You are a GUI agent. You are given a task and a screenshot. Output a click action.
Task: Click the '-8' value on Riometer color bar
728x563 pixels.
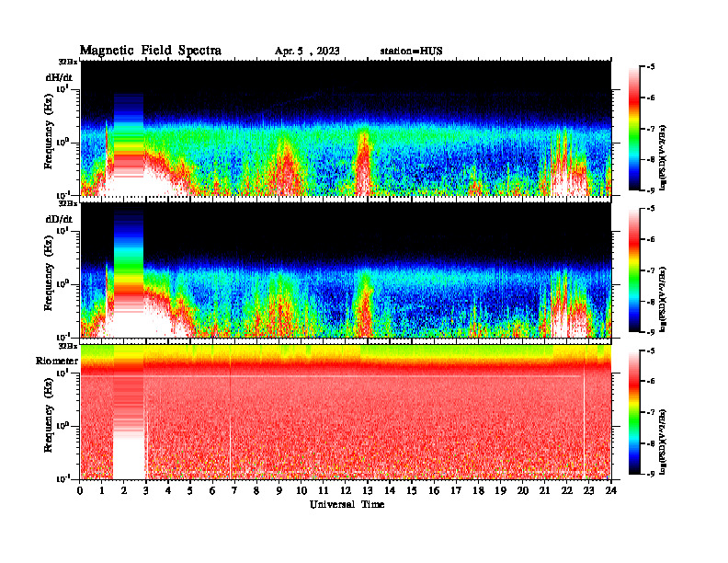(650, 443)
